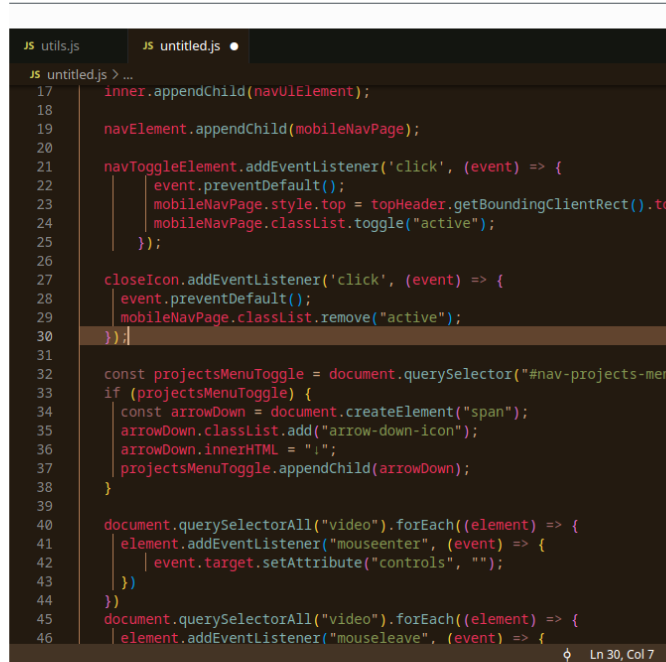This screenshot has height=662, width=666.
Task: Click "appendChild" on line 37
Action: [325, 469]
